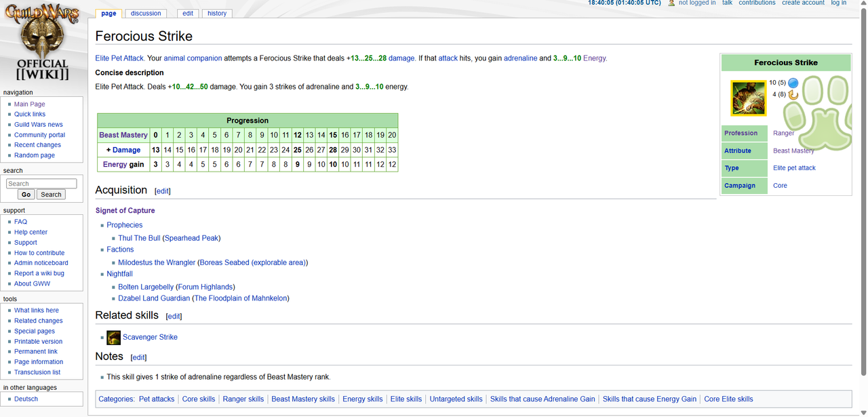Open Recent changes link
868x417 pixels.
(38, 145)
